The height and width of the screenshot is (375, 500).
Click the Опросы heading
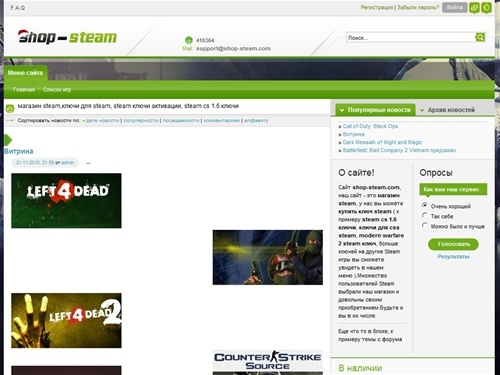[436, 173]
